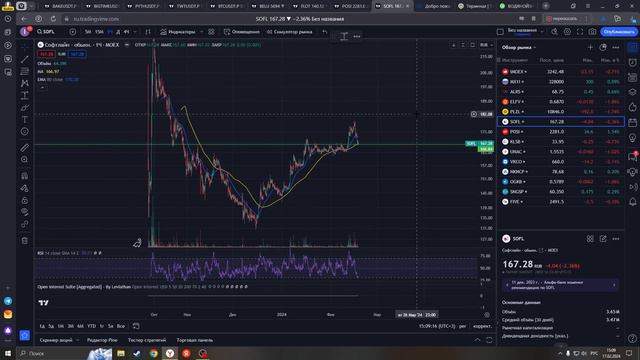This screenshot has width=640, height=360.
Task: Select the PLZL watchlist row
Action: pos(561,111)
